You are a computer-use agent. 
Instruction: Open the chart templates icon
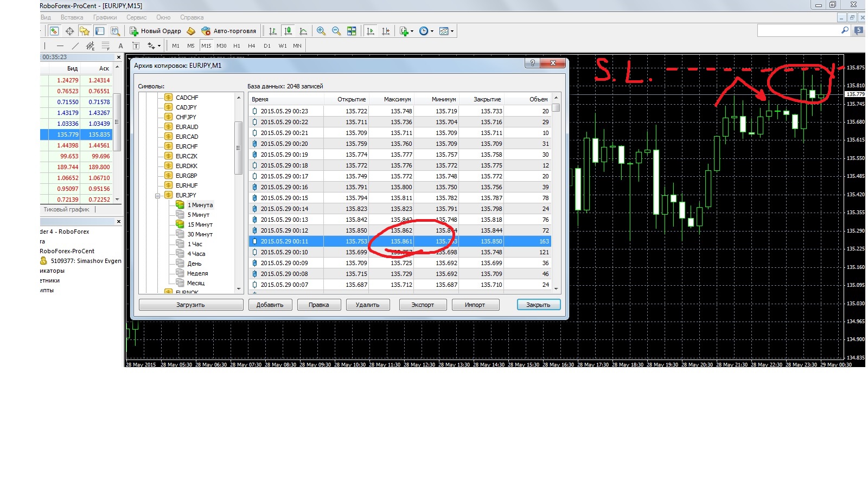444,31
